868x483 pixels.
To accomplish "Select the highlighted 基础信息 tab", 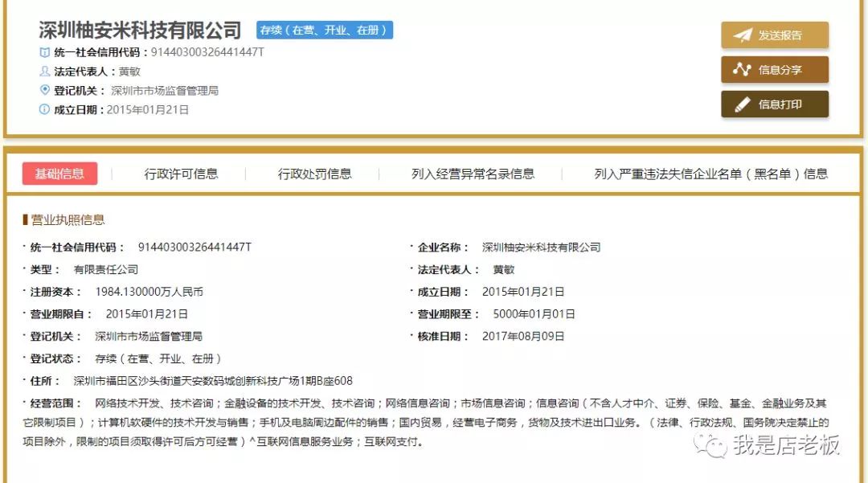I will pos(60,173).
